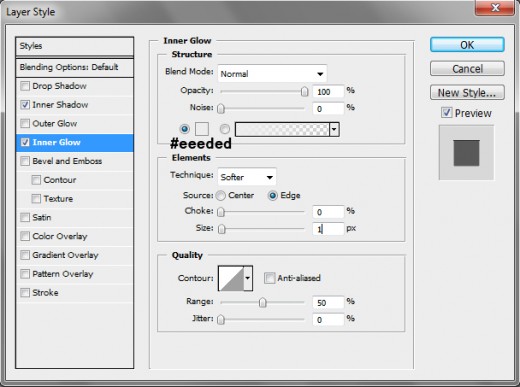520x387 pixels.
Task: Enable Bevel and Emboss checkbox
Action: coord(25,161)
